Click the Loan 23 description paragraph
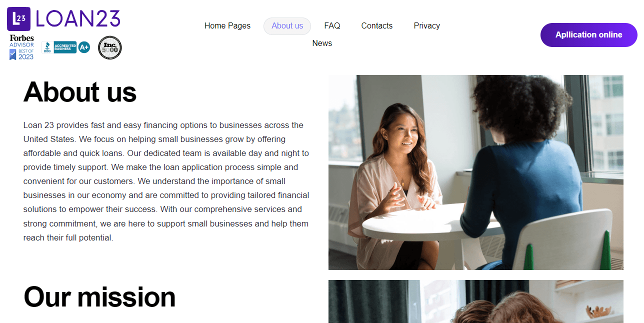 166,181
